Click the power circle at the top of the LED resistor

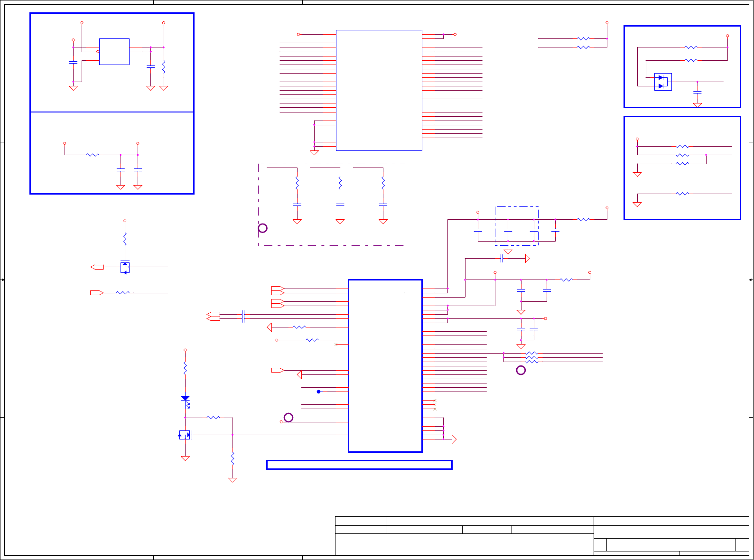(x=185, y=350)
